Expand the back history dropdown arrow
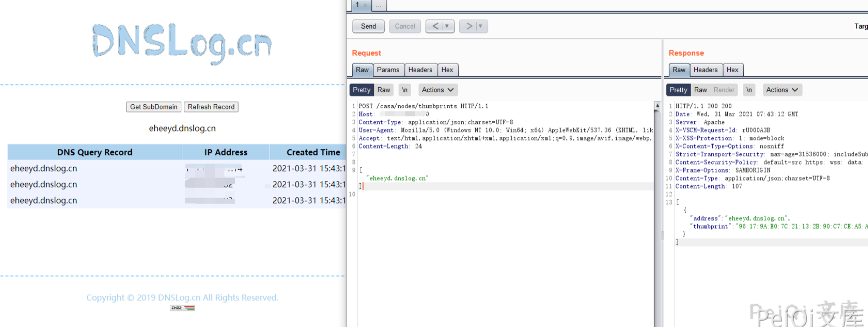The width and height of the screenshot is (868, 327). click(x=447, y=26)
